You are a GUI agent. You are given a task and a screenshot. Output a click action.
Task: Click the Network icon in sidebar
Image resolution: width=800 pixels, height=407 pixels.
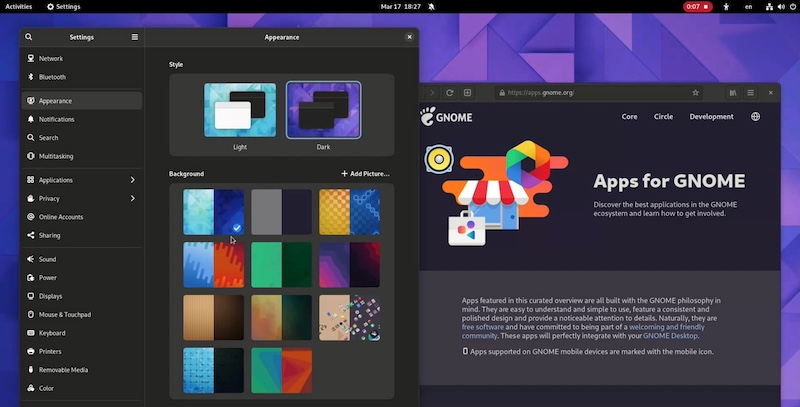[31, 58]
